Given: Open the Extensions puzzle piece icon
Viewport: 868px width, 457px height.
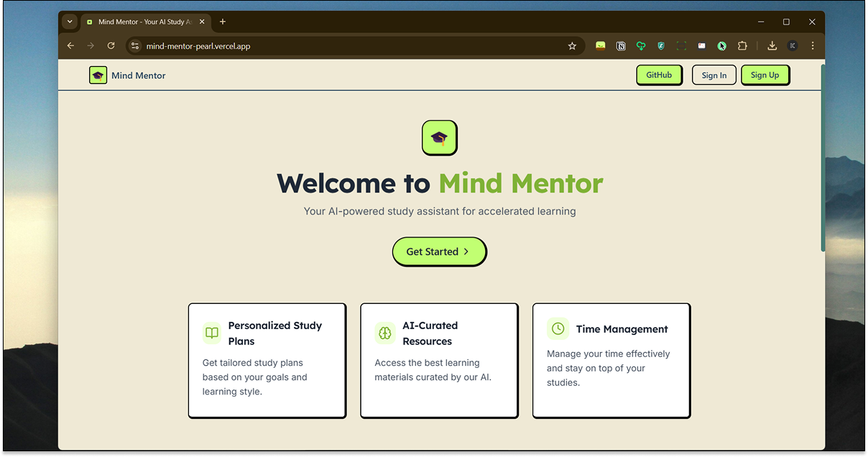Looking at the screenshot, I should (x=742, y=45).
